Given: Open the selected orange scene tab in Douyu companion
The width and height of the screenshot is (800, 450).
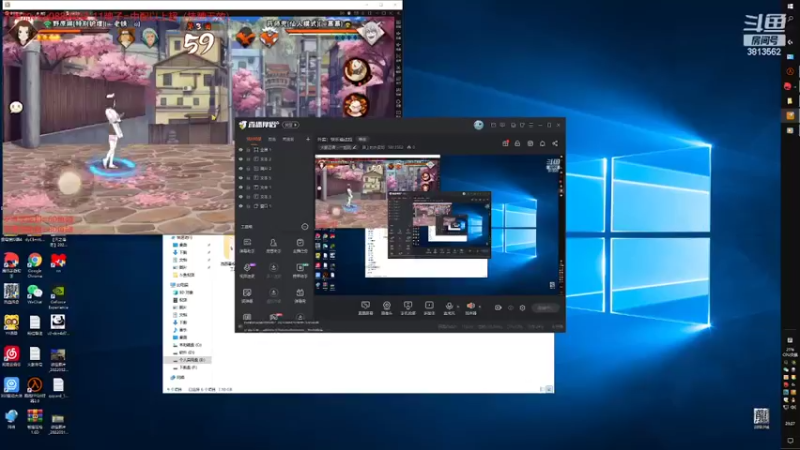Looking at the screenshot, I should pos(254,139).
